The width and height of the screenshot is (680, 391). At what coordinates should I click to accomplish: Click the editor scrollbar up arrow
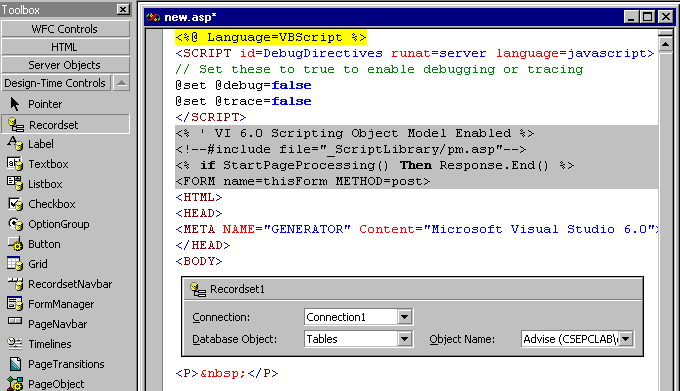click(x=665, y=44)
